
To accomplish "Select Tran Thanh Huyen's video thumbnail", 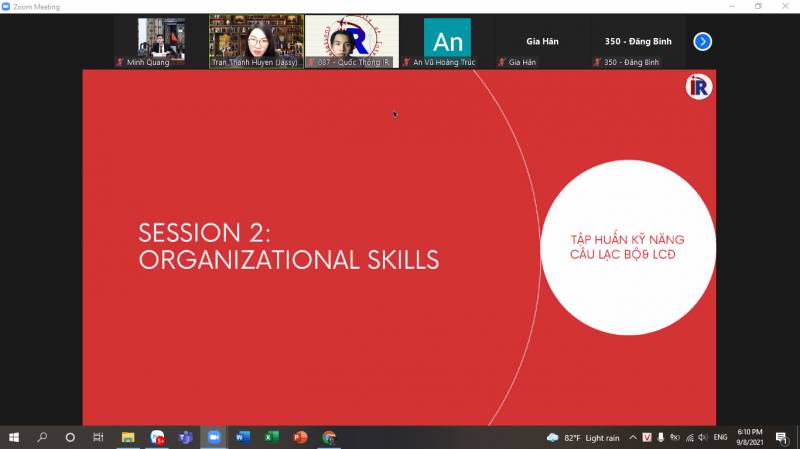I will 256,41.
